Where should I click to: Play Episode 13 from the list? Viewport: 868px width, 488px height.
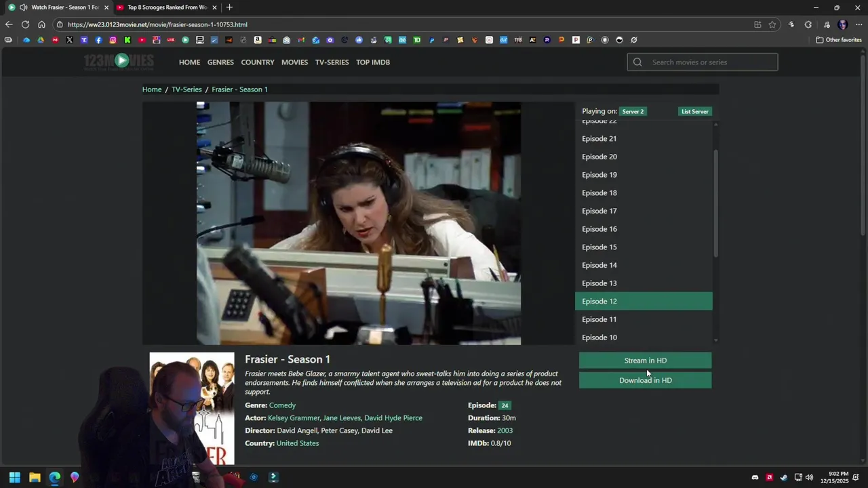[x=644, y=283]
